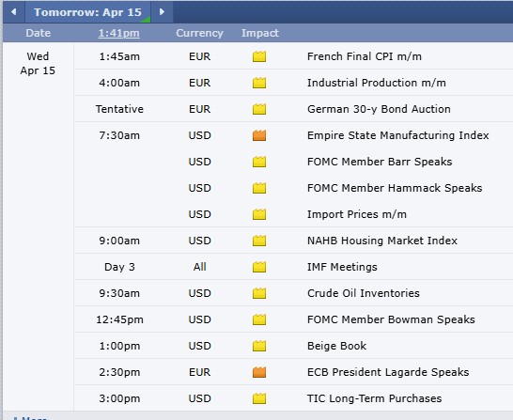This screenshot has height=420, width=513.
Task: Click the Day 3 time cell
Action: pyautogui.click(x=119, y=267)
